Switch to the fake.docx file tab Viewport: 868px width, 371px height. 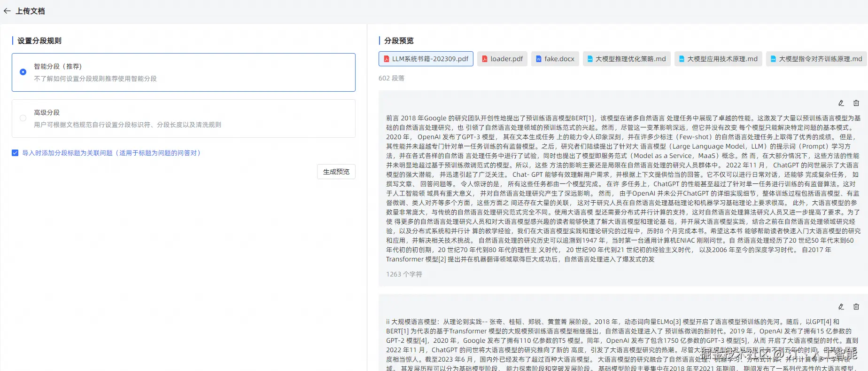coord(555,59)
